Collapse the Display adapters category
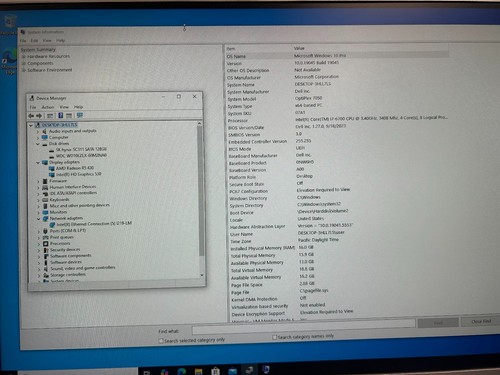Screen dimensions: 500x375 click(38, 162)
